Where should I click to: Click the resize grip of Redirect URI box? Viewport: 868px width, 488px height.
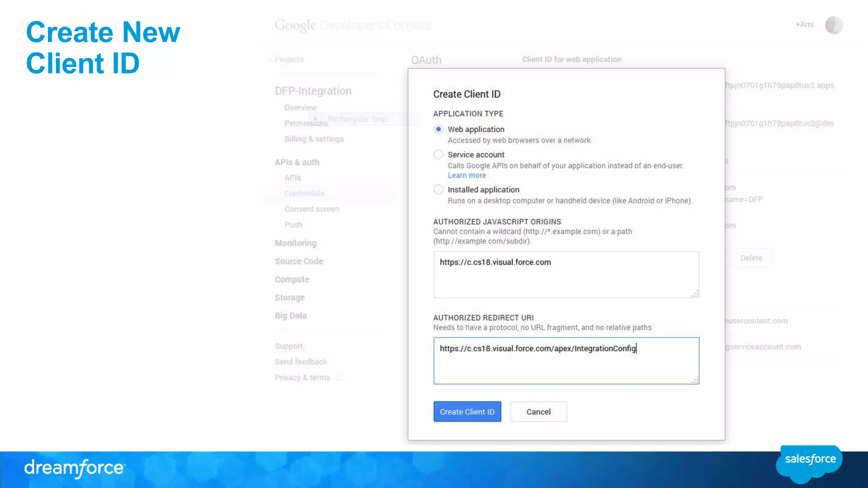(695, 380)
